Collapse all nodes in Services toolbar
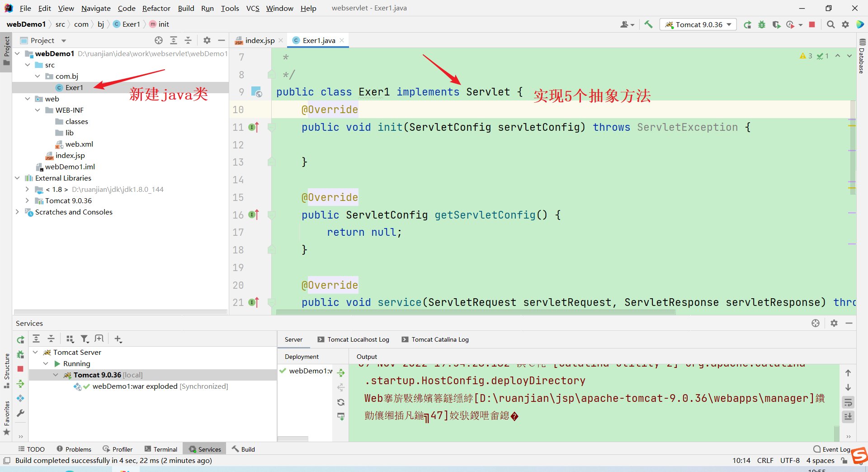This screenshot has height=472, width=868. (51, 339)
